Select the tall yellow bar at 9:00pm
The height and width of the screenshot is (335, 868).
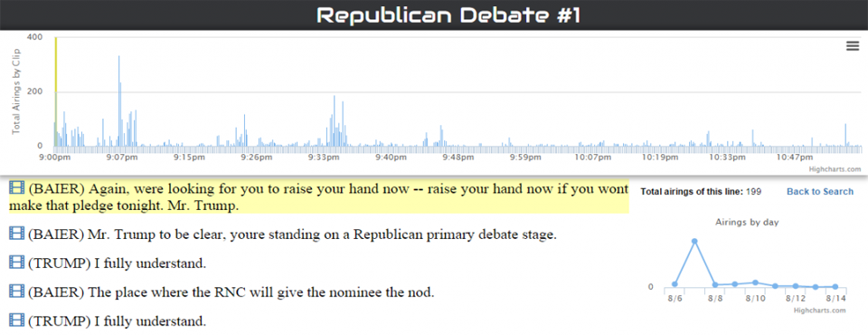(x=56, y=92)
